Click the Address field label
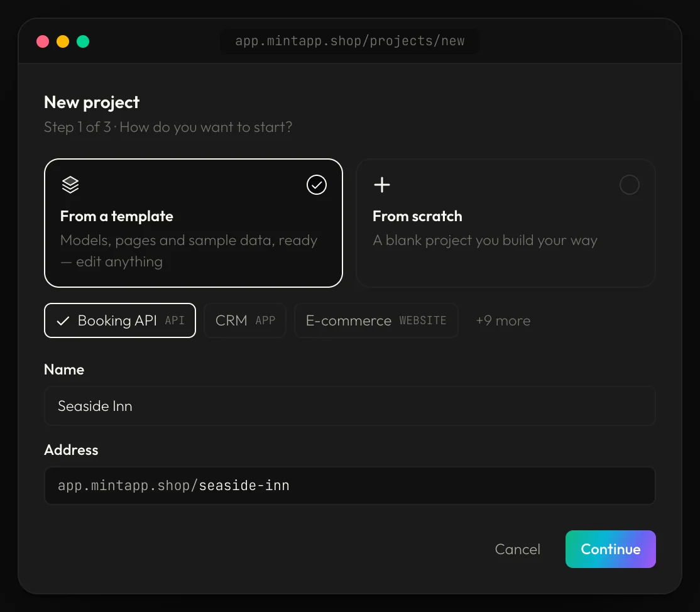Image resolution: width=700 pixels, height=612 pixels. [71, 450]
